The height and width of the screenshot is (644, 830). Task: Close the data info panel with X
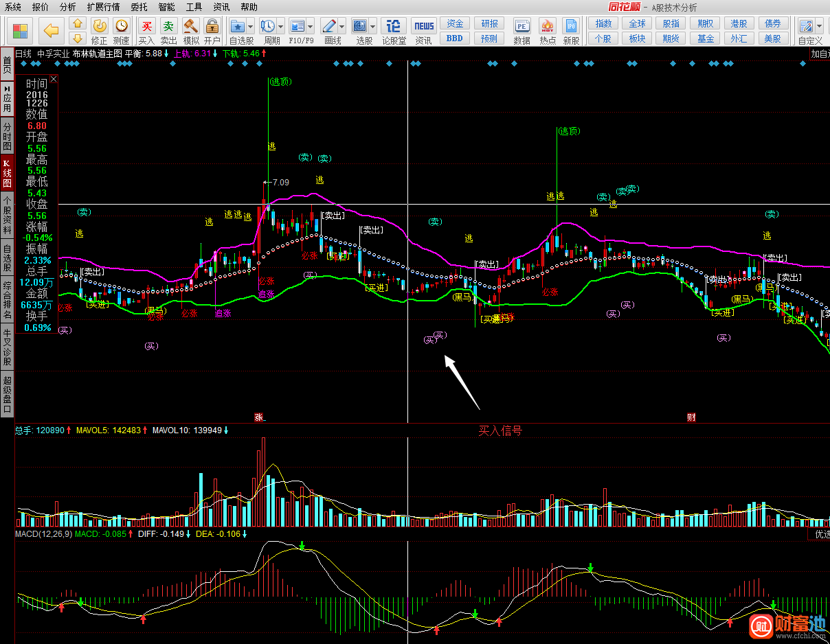click(54, 79)
